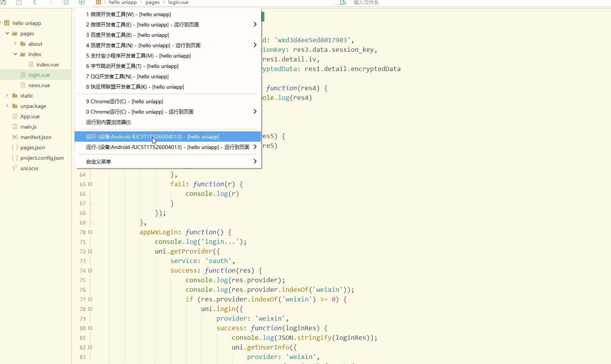Open news.vue in the file tree
Image resolution: width=611 pixels, height=364 pixels.
click(39, 85)
